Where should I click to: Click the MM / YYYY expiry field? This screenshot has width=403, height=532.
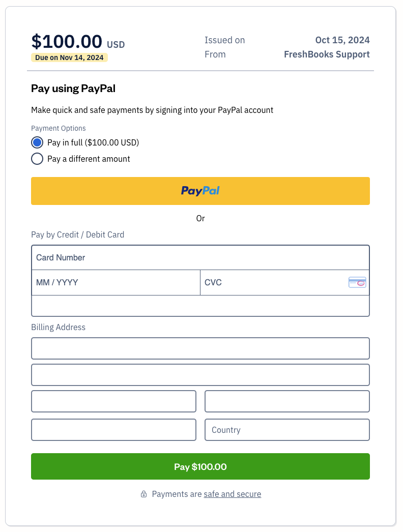116,282
